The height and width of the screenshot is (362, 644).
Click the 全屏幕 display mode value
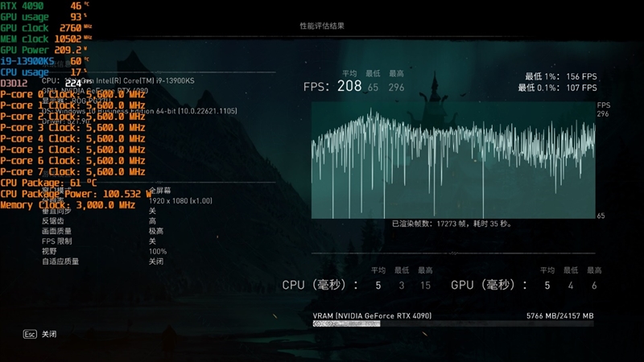coord(159,191)
